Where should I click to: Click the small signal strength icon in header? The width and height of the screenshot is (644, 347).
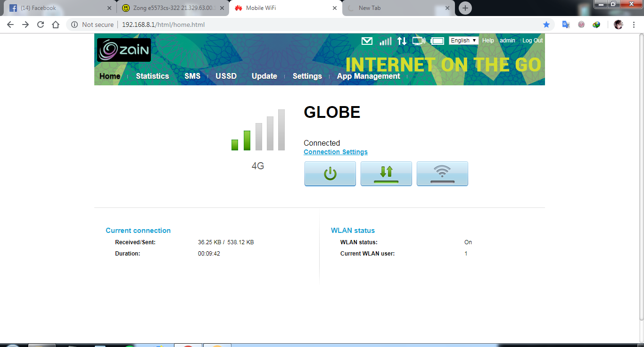coord(386,41)
